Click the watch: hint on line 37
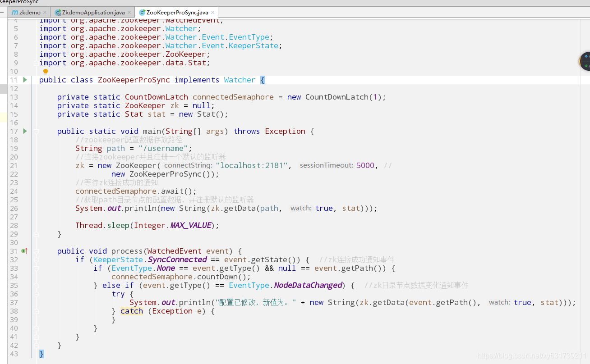The image size is (590, 364). [x=499, y=302]
